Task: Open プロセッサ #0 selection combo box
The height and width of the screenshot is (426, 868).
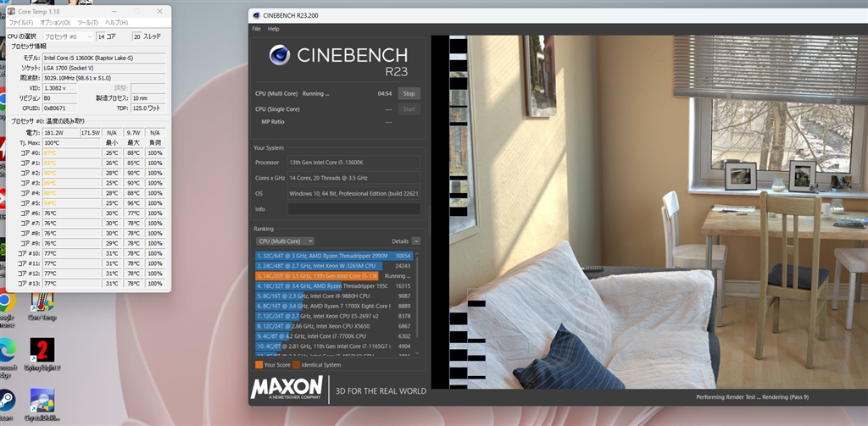Action: pos(68,36)
